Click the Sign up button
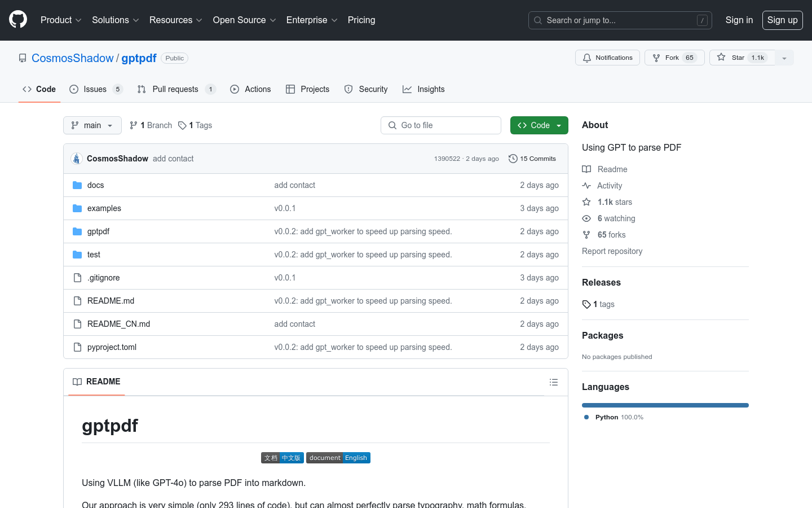This screenshot has height=508, width=812. (782, 20)
